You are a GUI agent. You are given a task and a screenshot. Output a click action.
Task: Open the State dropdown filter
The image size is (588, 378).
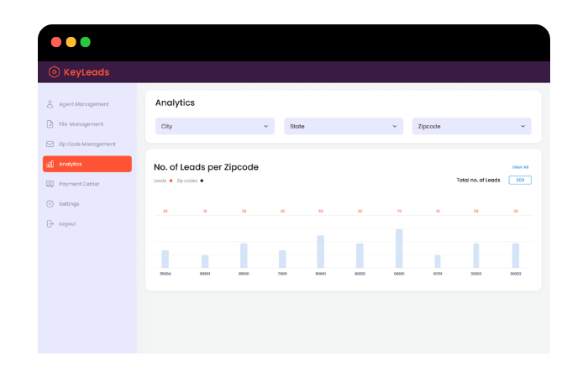click(343, 126)
